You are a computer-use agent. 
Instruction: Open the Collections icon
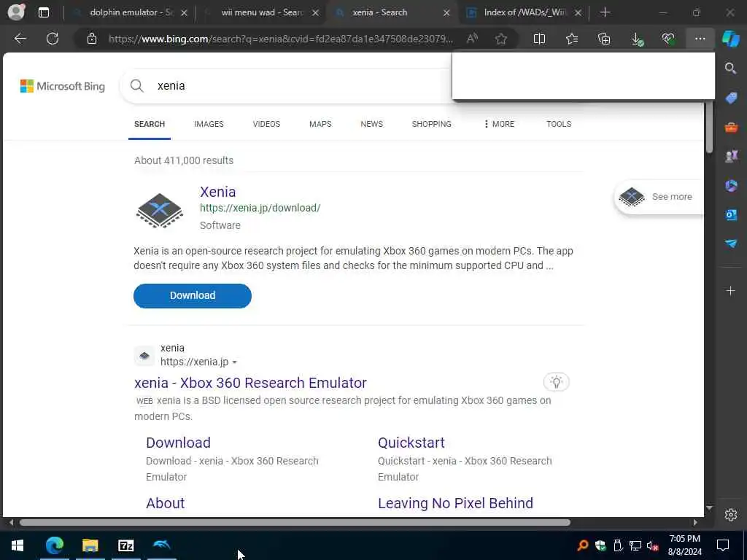coord(604,39)
